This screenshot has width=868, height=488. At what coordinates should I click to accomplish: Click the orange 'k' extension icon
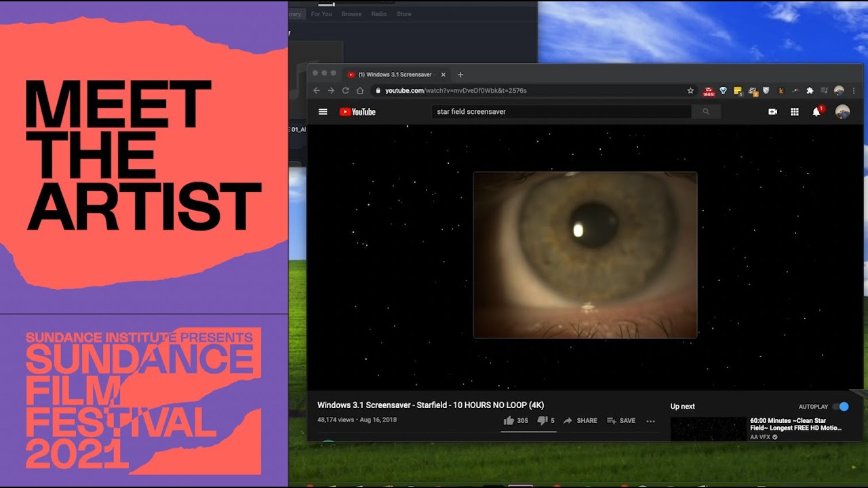click(781, 90)
